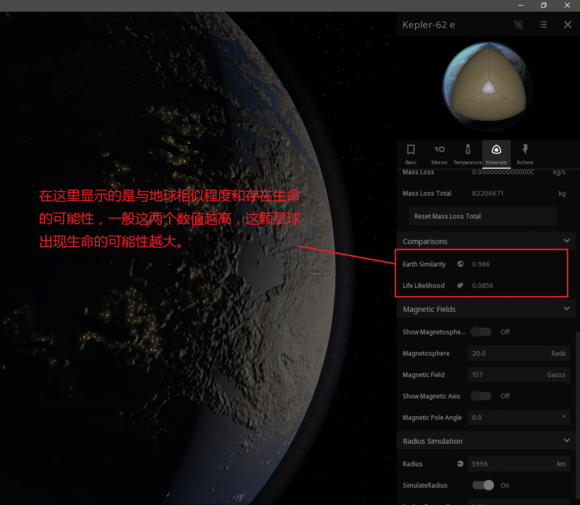Open the list view icon in panel header
This screenshot has width=580, height=505.
point(543,25)
